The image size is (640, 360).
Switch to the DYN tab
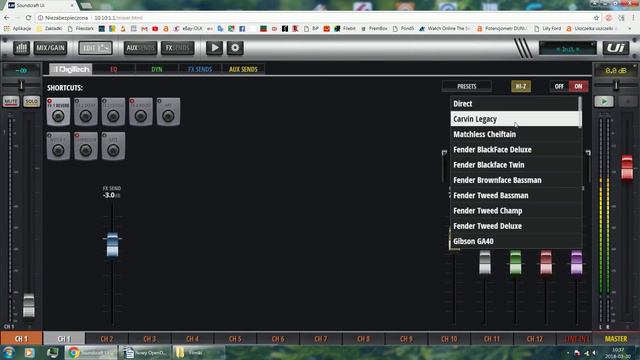pyautogui.click(x=157, y=69)
